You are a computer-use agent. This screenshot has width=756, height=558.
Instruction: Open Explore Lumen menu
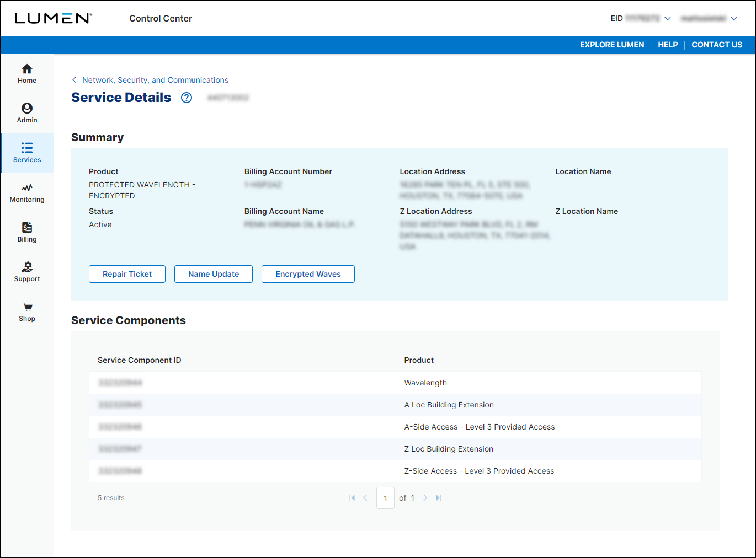click(612, 45)
